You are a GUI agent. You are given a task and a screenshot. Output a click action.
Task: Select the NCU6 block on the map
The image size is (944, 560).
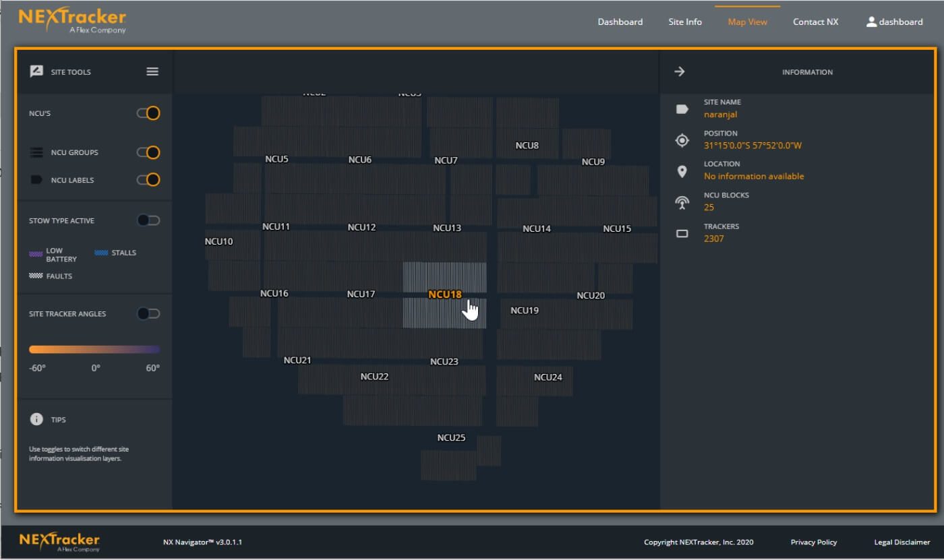360,160
